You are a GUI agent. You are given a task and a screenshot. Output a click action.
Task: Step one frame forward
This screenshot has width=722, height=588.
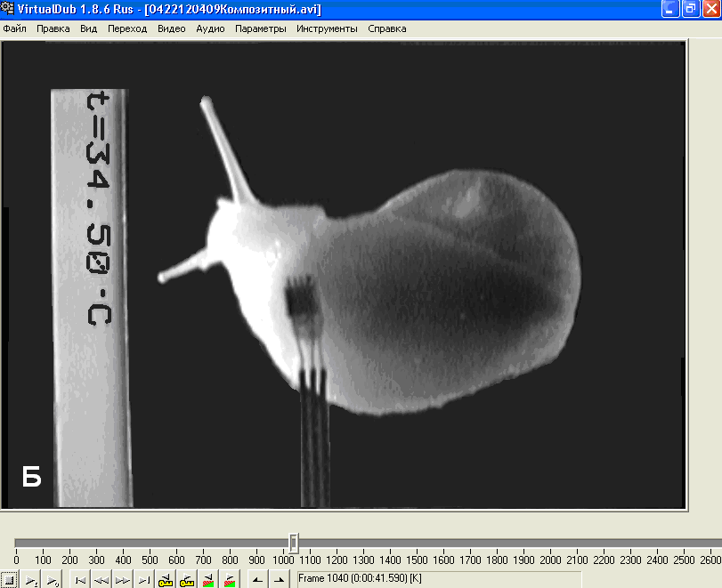[123, 580]
